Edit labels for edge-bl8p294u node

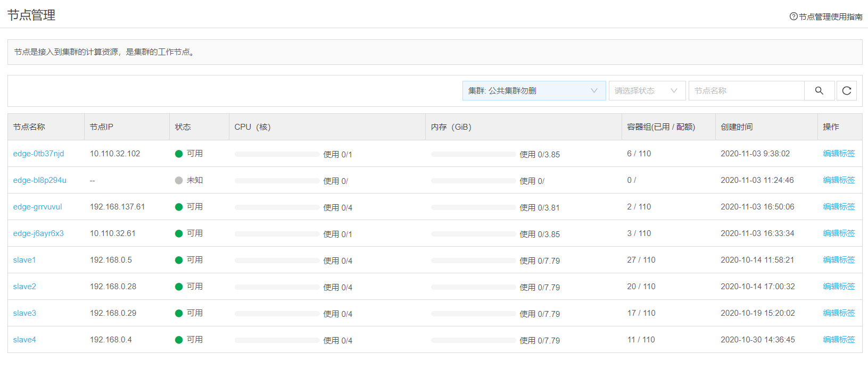839,180
